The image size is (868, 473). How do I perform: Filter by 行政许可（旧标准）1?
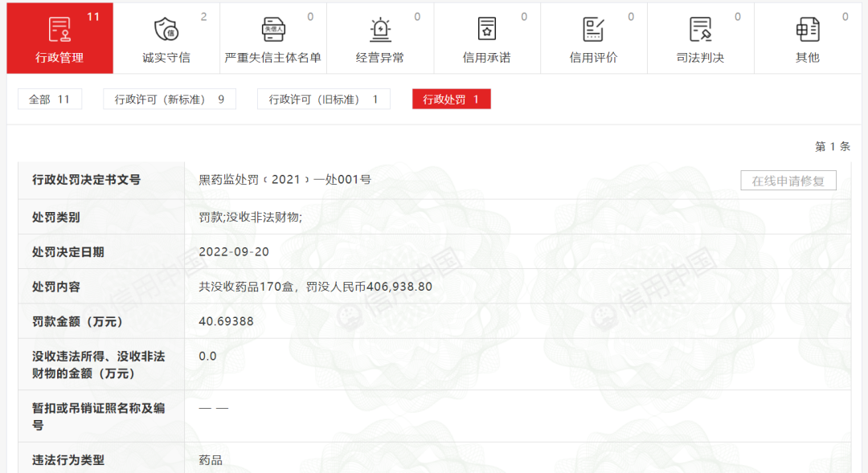[323, 99]
